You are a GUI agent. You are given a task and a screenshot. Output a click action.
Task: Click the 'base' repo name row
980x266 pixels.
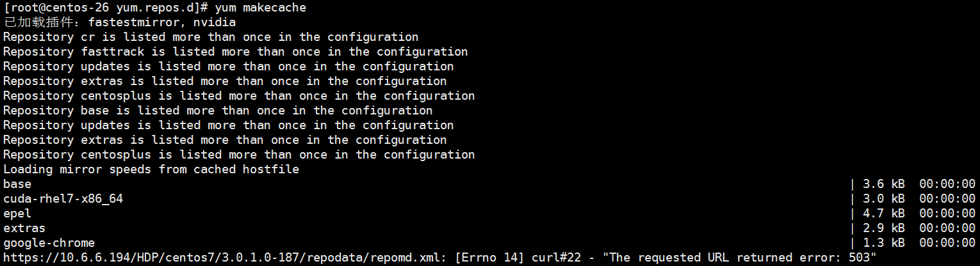[489, 184]
